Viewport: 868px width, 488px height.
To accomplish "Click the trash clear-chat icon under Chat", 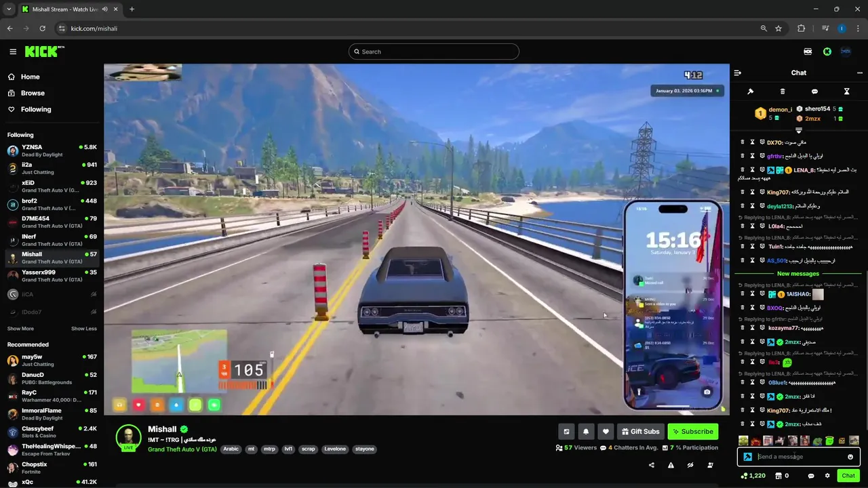I will point(783,91).
